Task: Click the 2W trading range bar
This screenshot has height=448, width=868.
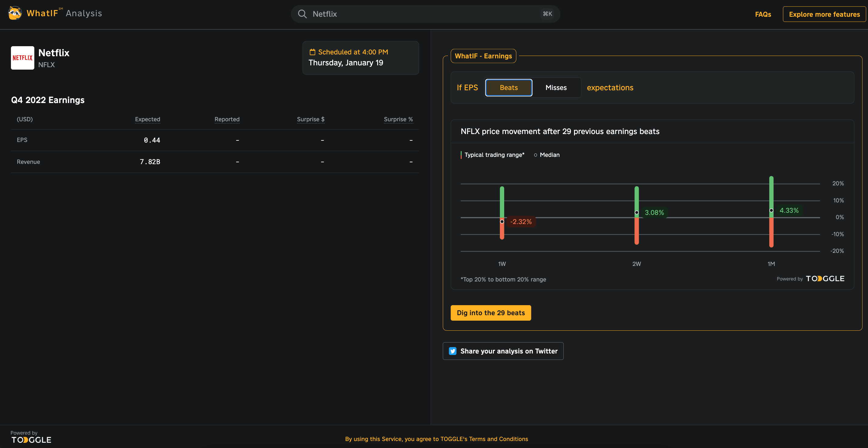Action: pos(637,215)
